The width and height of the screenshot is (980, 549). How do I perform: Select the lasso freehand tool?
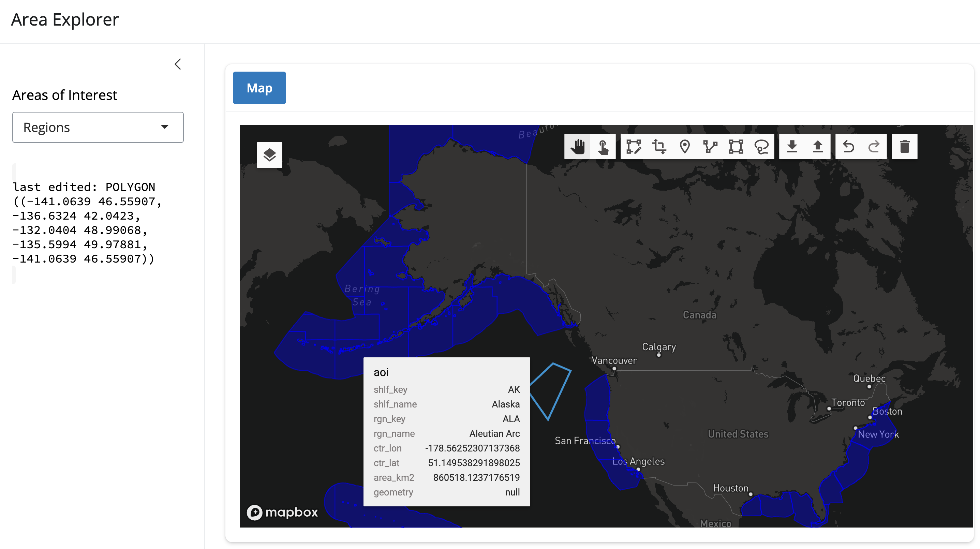(761, 147)
